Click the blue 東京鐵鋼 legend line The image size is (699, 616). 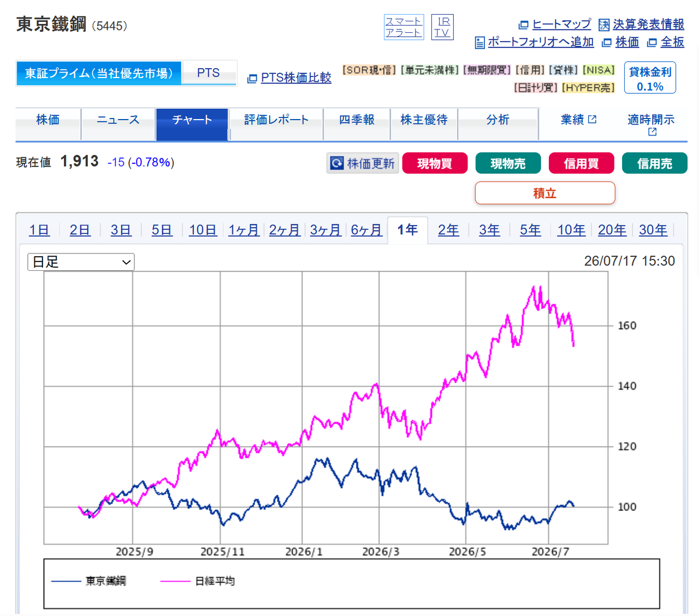tap(66, 581)
